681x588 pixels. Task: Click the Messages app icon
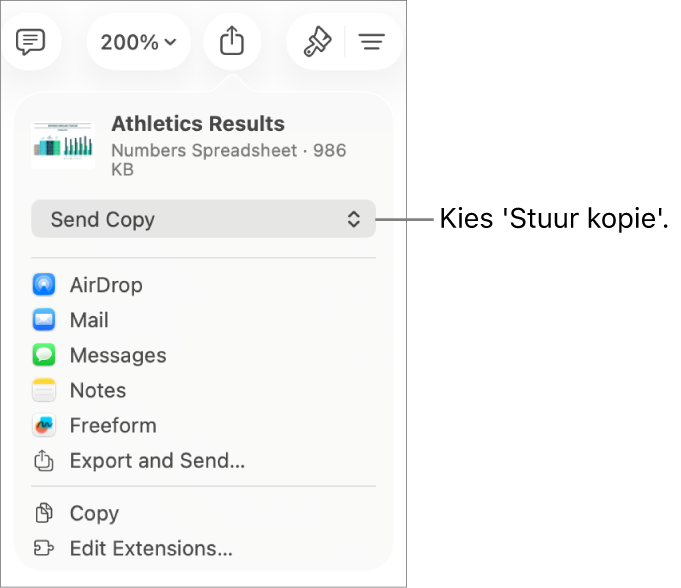click(x=44, y=355)
